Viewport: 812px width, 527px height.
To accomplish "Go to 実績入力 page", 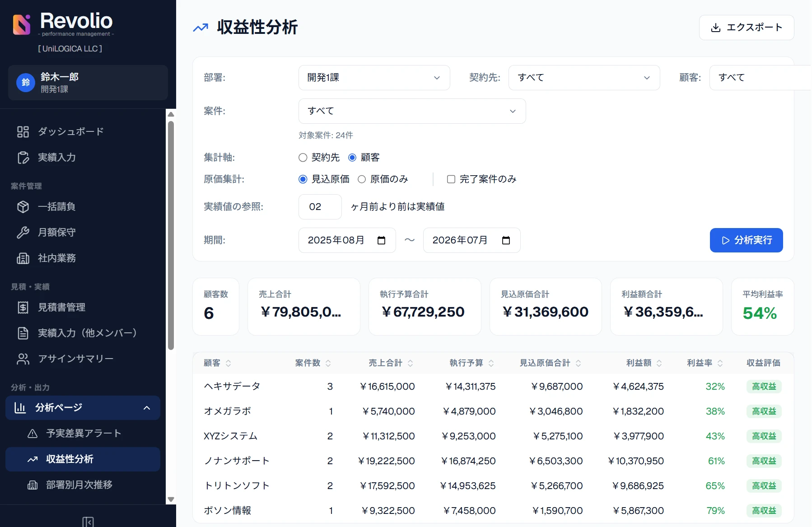I will pos(83,158).
